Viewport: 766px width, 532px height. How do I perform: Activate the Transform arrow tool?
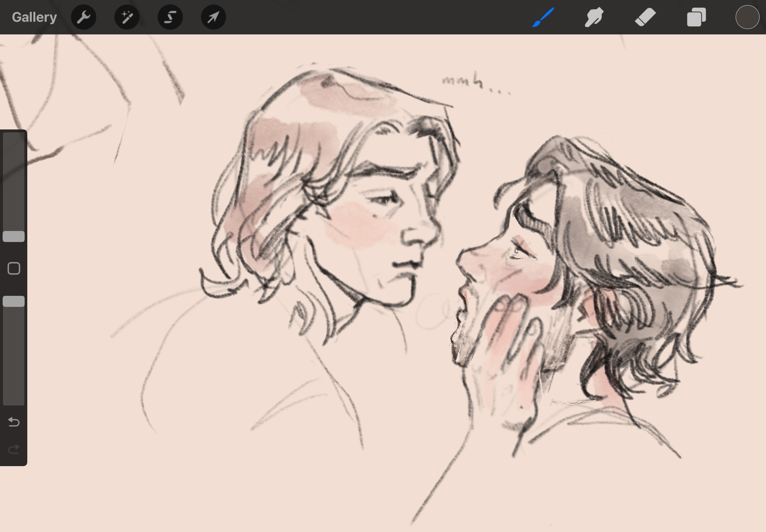tap(213, 17)
